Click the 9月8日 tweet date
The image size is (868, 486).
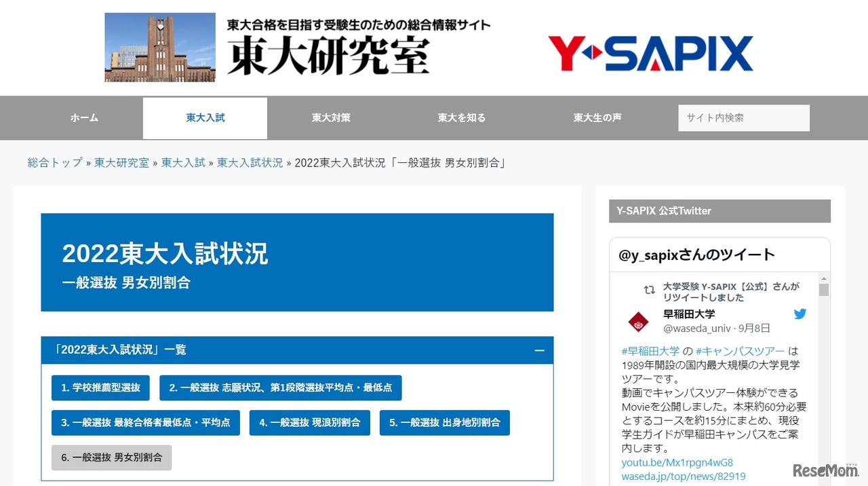coord(755,328)
